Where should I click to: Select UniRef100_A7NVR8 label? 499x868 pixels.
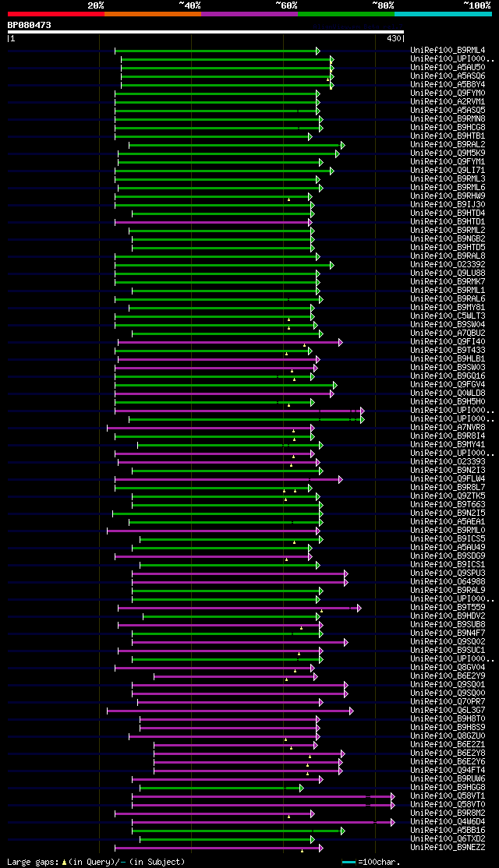(448, 428)
